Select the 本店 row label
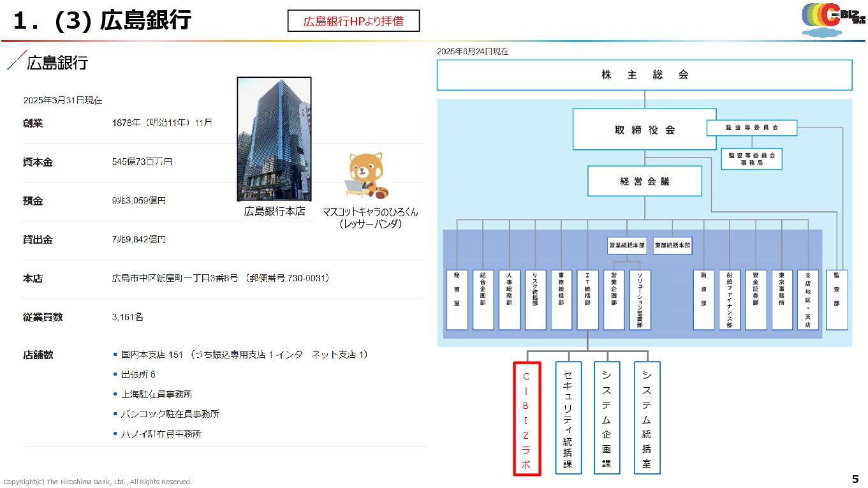The width and height of the screenshot is (868, 488). click(x=33, y=279)
